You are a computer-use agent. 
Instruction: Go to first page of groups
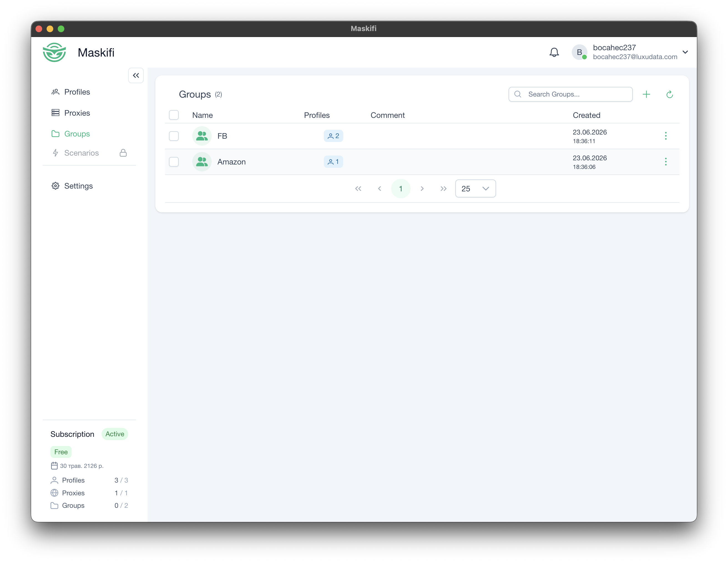click(358, 189)
